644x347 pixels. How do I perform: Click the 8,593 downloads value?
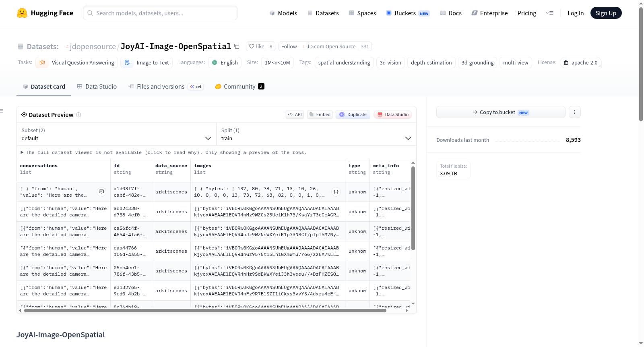pos(573,140)
